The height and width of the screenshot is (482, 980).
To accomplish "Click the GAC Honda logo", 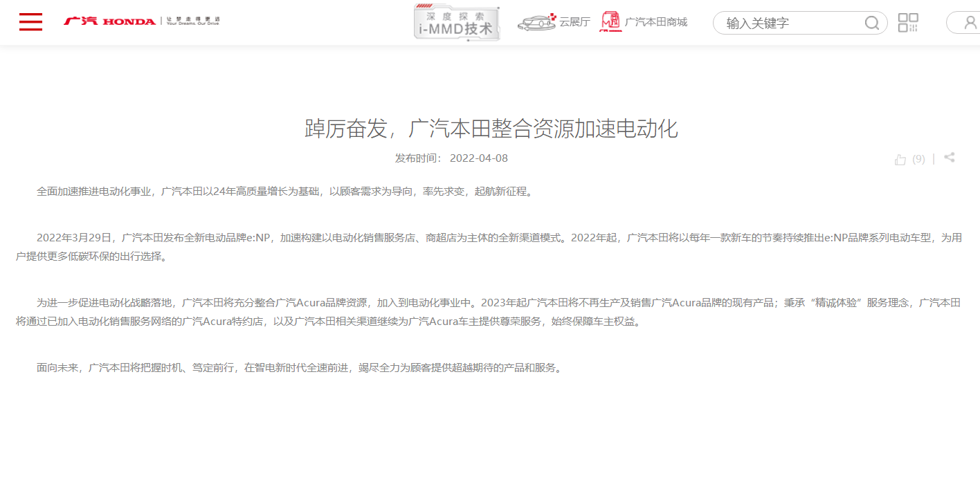I will coord(142,21).
